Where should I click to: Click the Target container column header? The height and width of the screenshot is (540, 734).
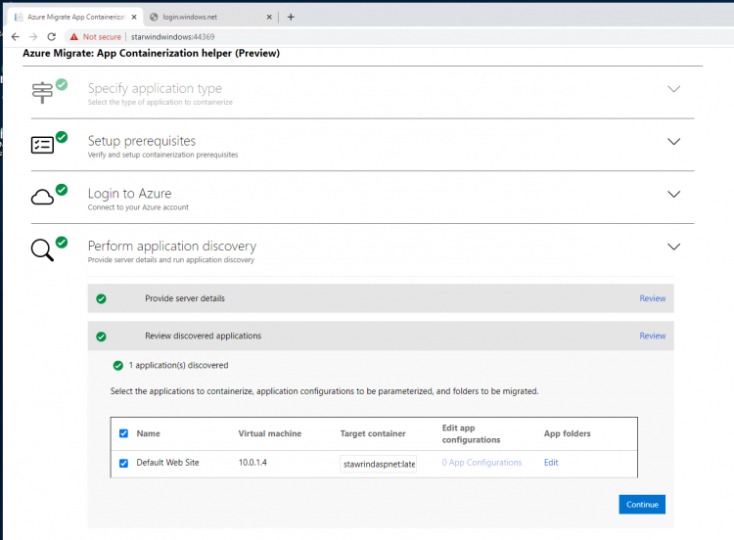(373, 433)
